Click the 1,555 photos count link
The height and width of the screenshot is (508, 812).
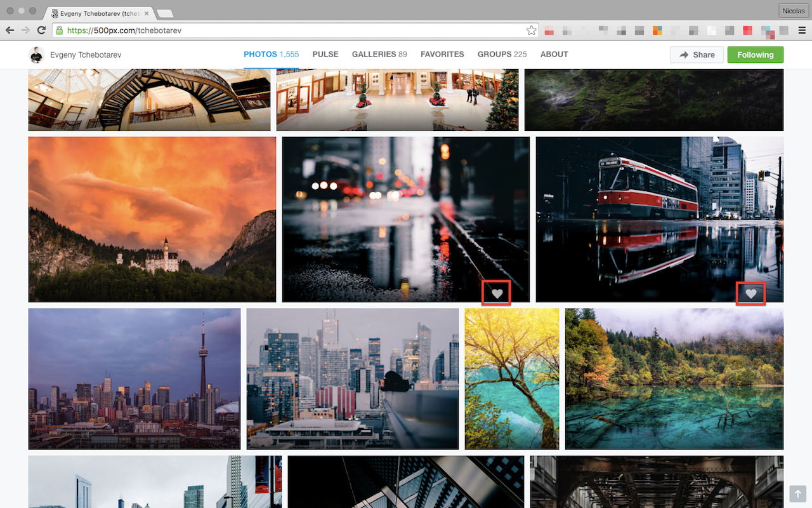(x=290, y=55)
